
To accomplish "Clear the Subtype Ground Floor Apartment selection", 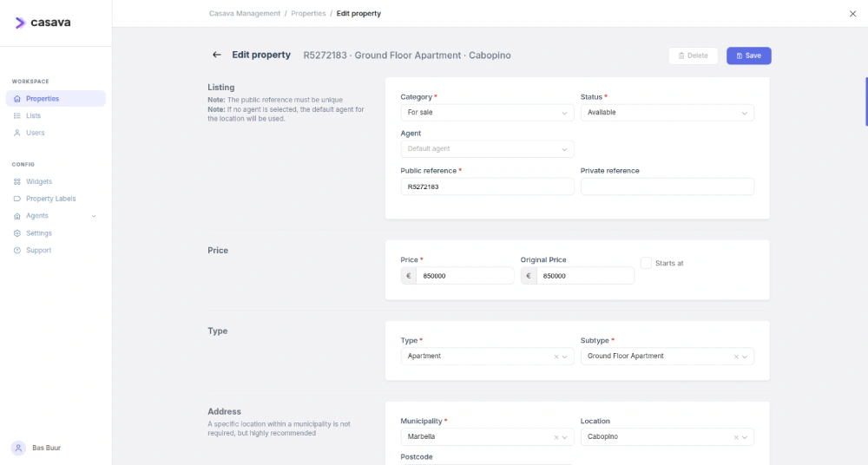I will click(x=736, y=357).
